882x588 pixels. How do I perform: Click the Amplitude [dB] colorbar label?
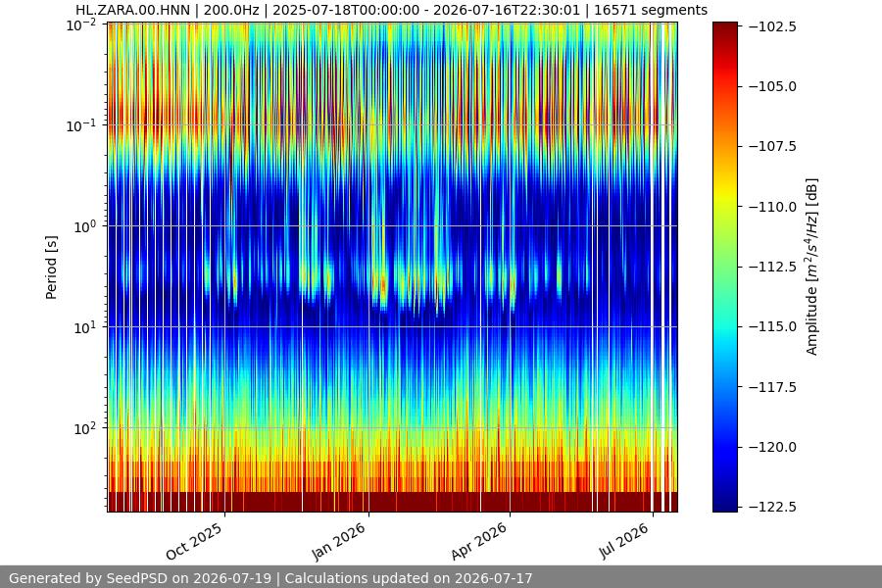pos(811,267)
